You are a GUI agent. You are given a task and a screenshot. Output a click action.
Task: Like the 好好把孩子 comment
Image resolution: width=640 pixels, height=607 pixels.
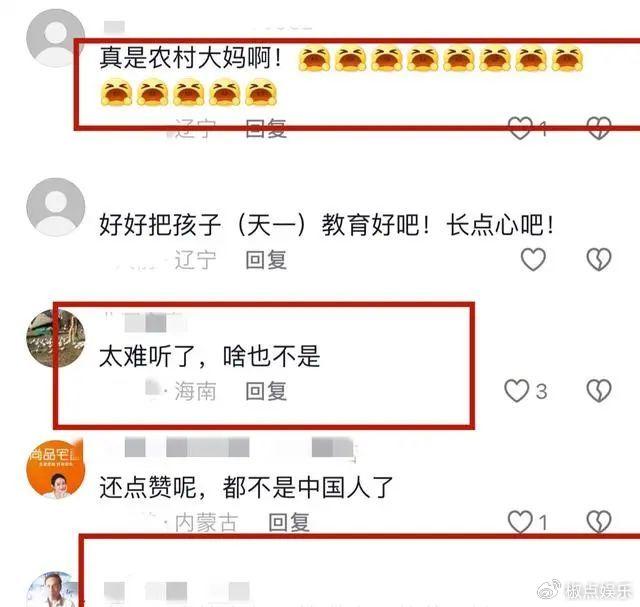click(x=533, y=259)
